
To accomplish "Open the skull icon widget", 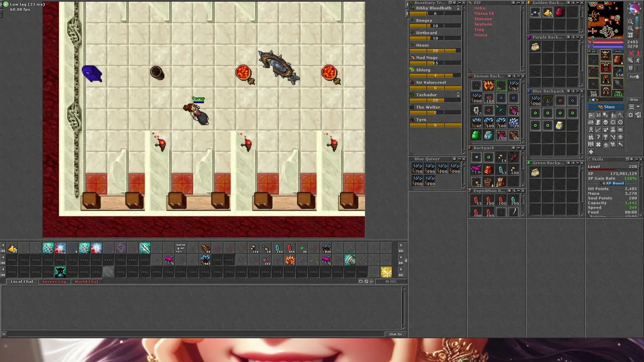I will point(605,122).
